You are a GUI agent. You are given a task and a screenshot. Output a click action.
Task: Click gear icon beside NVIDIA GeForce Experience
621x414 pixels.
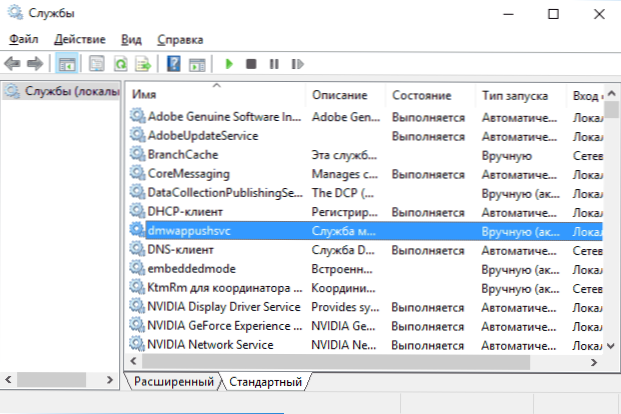137,325
